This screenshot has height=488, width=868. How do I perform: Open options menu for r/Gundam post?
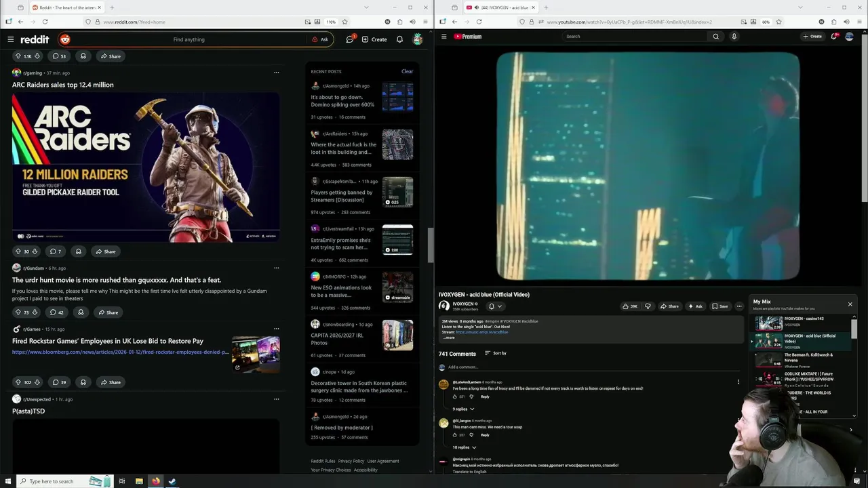click(276, 268)
